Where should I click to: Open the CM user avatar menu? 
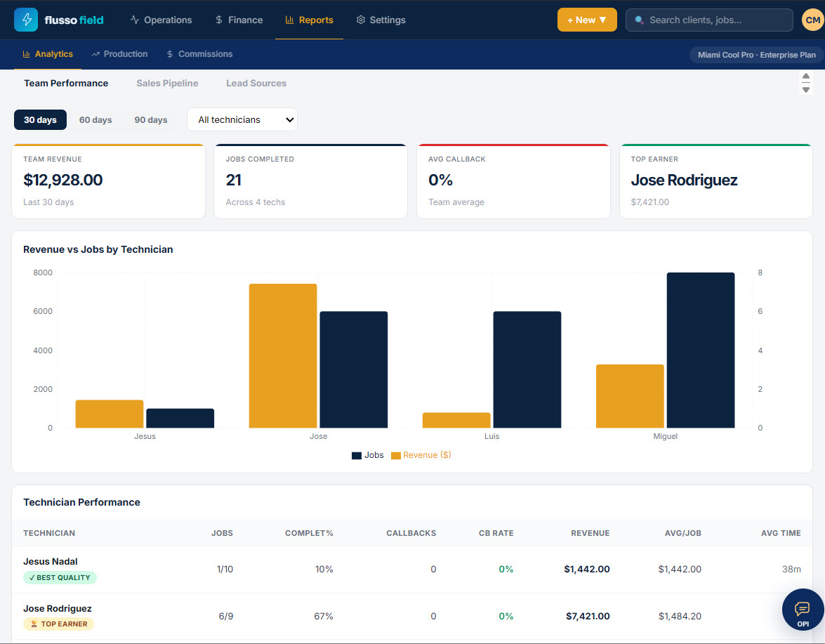pos(812,20)
